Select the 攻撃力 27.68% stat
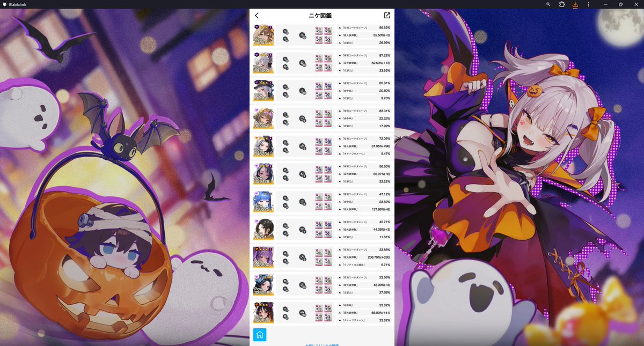The image size is (644, 346). (364, 293)
